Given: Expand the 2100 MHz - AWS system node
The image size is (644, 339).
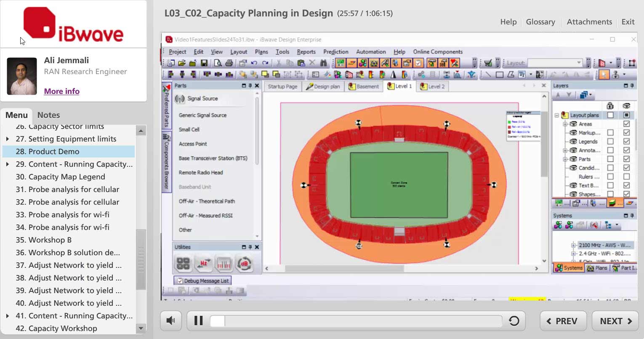Looking at the screenshot, I should point(573,245).
